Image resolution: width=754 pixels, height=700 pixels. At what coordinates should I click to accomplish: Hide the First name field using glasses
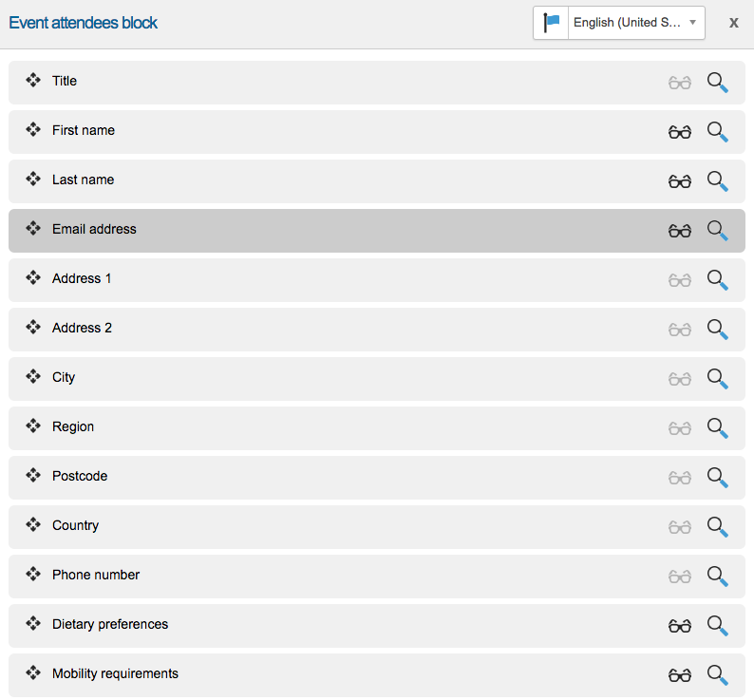point(680,132)
